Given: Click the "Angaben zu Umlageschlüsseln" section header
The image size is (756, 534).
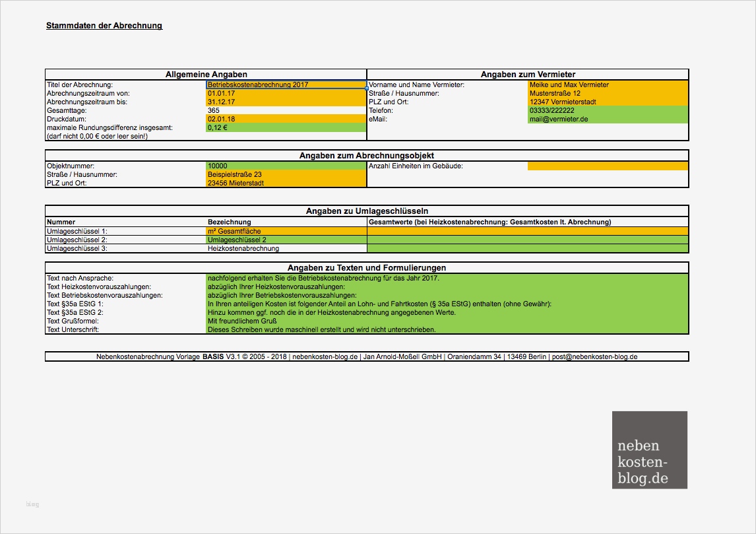Looking at the screenshot, I should [366, 211].
